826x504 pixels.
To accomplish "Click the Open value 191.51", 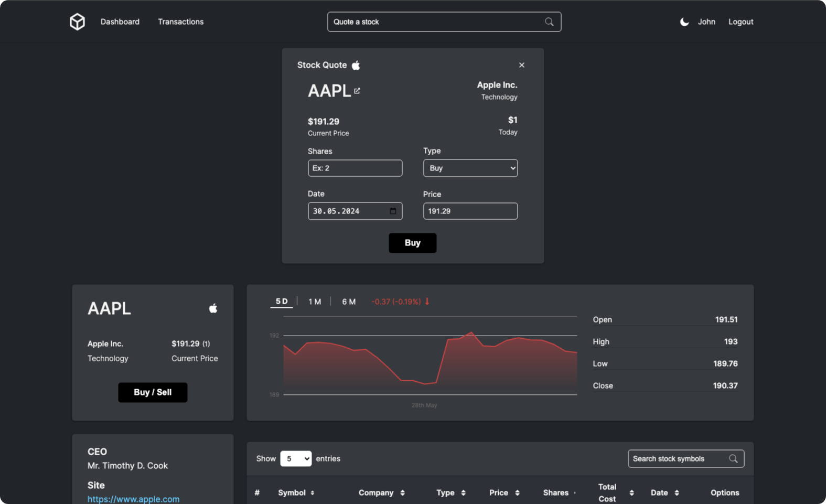I will (x=726, y=319).
